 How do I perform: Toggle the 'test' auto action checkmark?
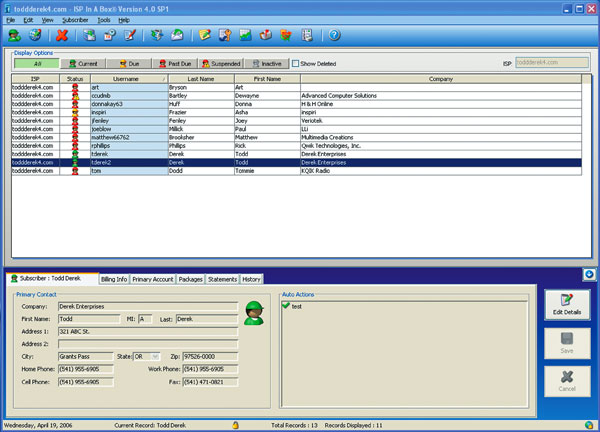(286, 306)
